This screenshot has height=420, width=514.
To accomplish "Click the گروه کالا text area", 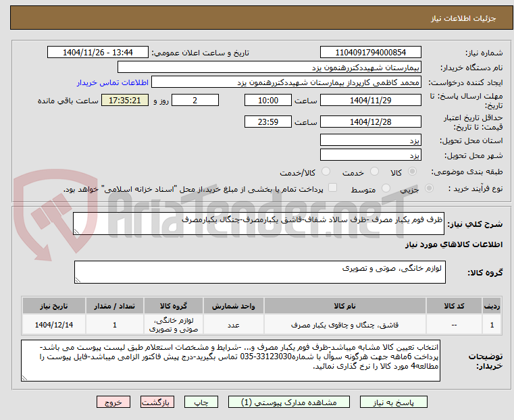I will [260, 272].
